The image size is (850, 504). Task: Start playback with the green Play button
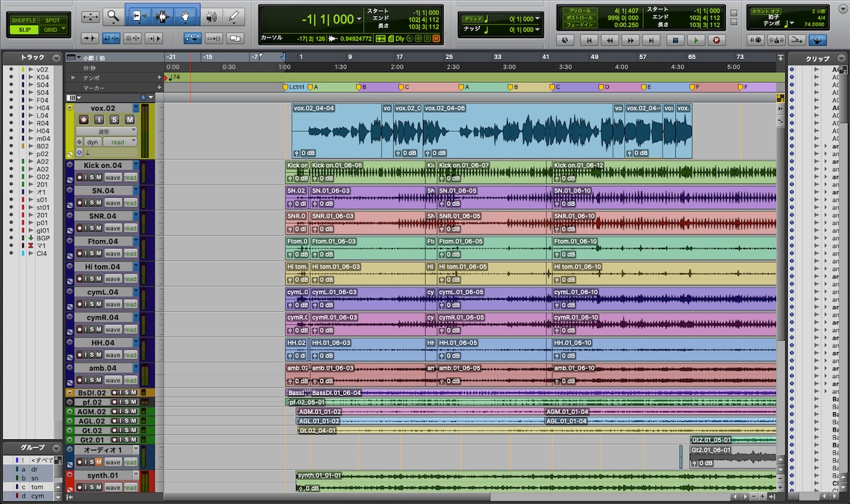[x=695, y=40]
